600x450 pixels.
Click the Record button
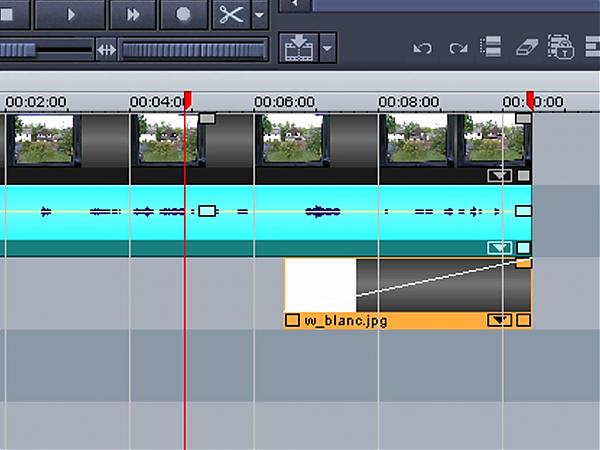184,15
